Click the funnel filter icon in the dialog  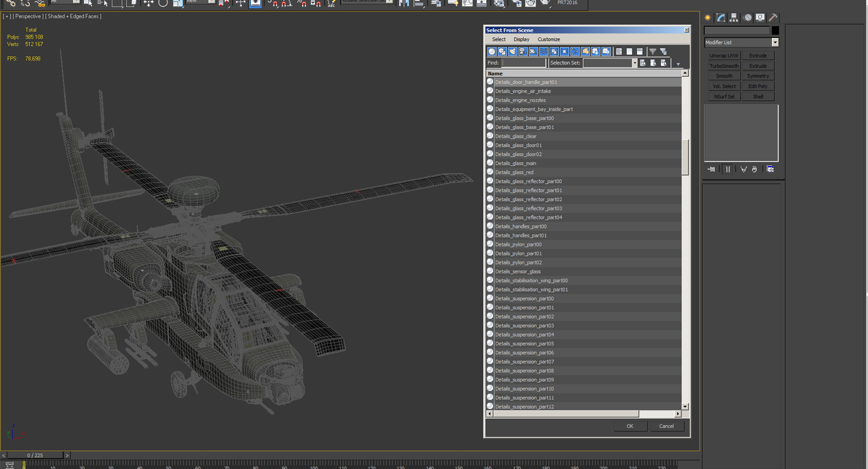point(653,52)
